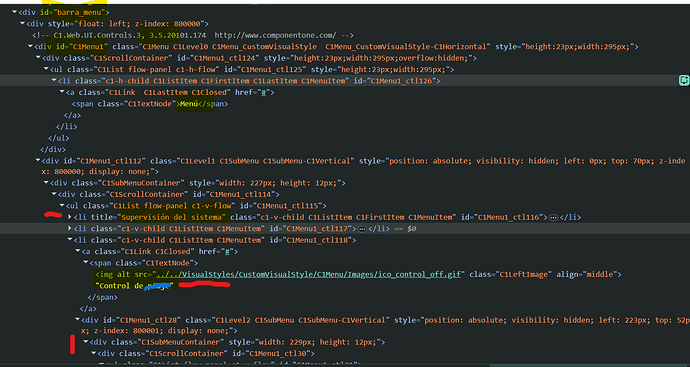Click the "== $0" marker on the ctl117 row

[405, 229]
